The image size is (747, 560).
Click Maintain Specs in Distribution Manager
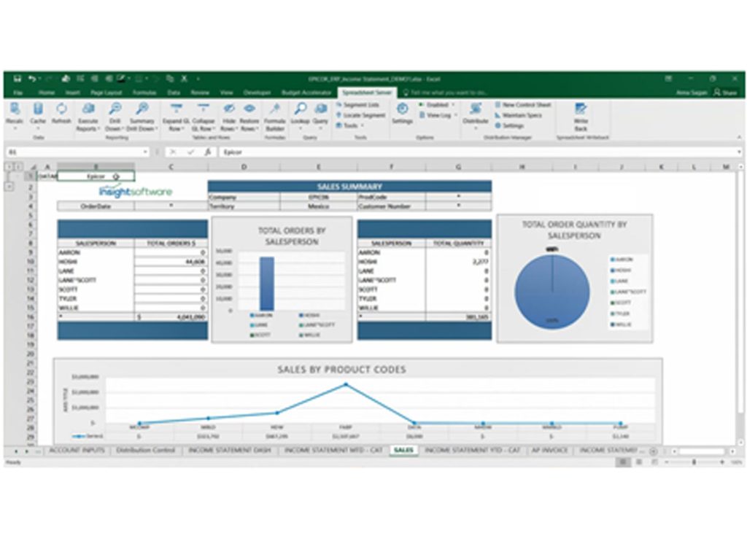coord(520,113)
